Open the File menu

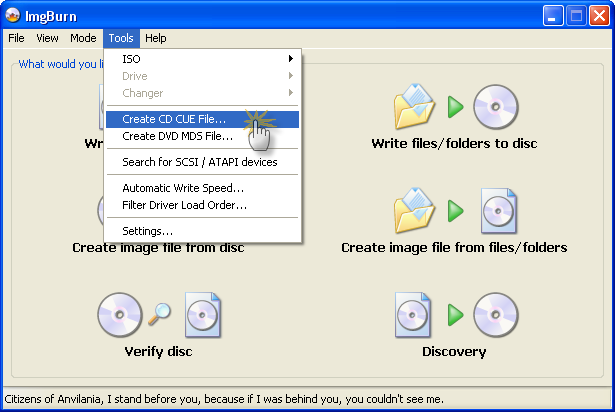coord(16,38)
